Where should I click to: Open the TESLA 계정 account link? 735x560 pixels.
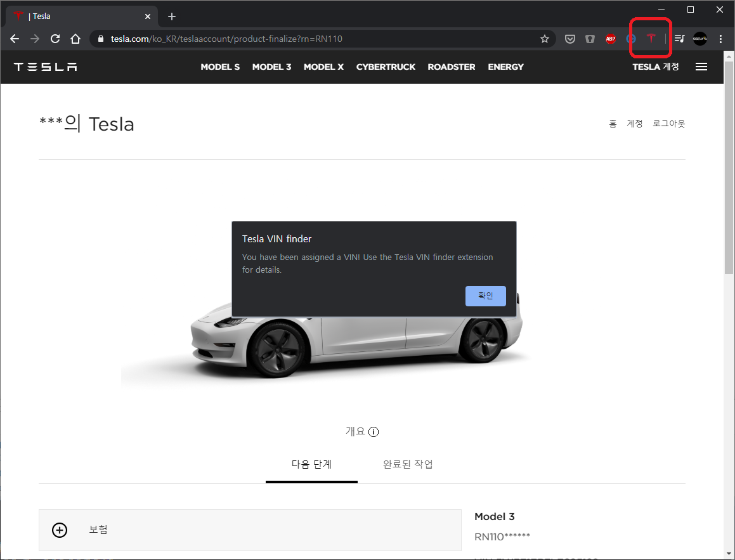(x=656, y=67)
